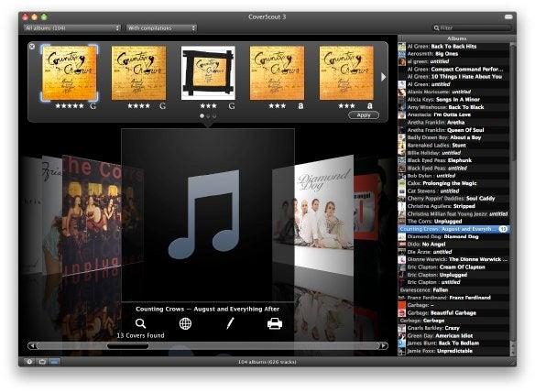Image resolution: width=535 pixels, height=392 pixels.
Task: Open the cover editor pencil icon
Action: click(230, 323)
